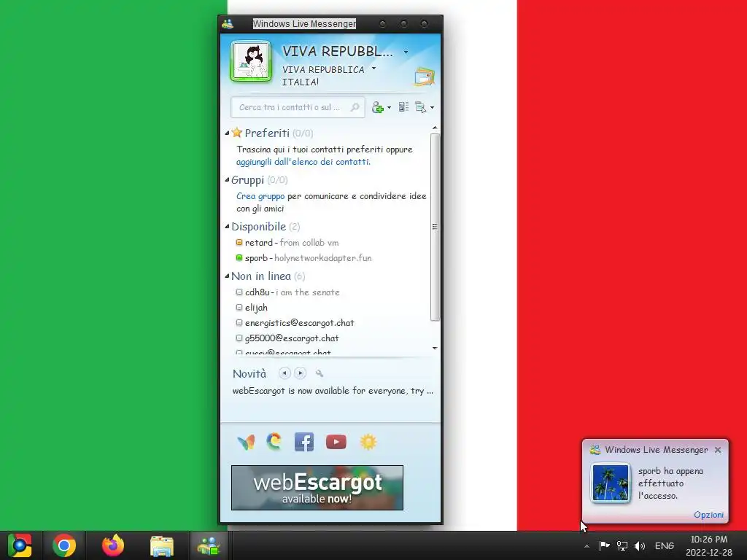Open the email inbox envelope icon
The height and width of the screenshot is (560, 747).
pos(424,77)
